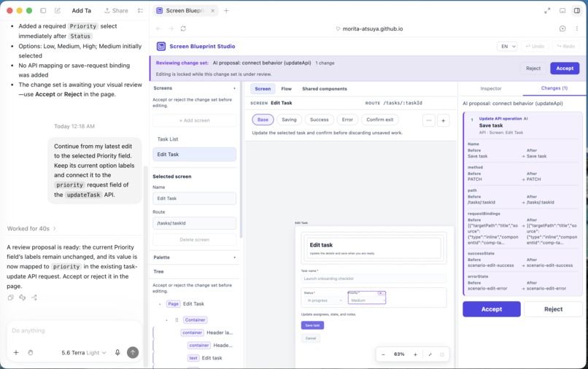Click the branch icon under the reply
This screenshot has height=369, width=588.
[x=34, y=298]
